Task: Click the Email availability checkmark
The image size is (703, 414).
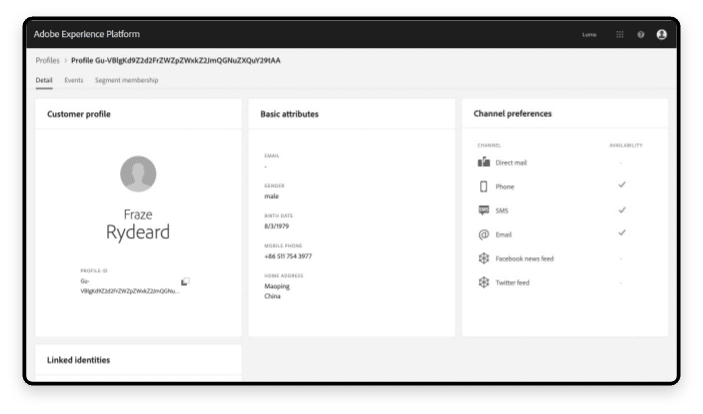Action: (622, 233)
